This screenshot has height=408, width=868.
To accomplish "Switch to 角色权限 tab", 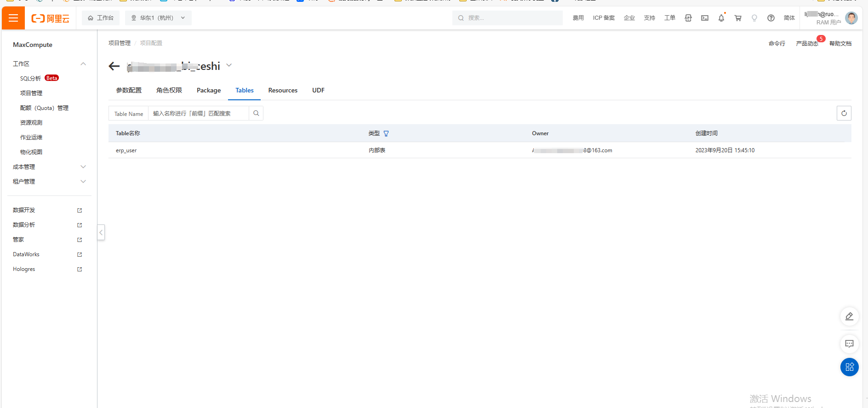I will point(169,90).
